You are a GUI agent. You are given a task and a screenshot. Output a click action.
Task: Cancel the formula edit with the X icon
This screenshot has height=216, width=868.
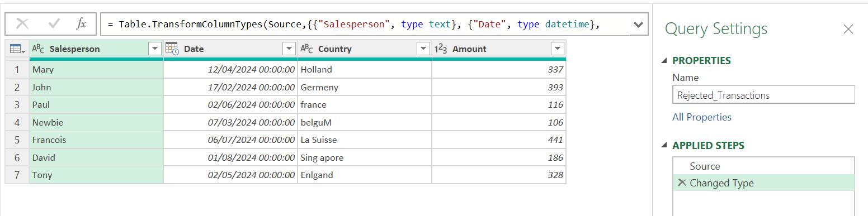(22, 24)
